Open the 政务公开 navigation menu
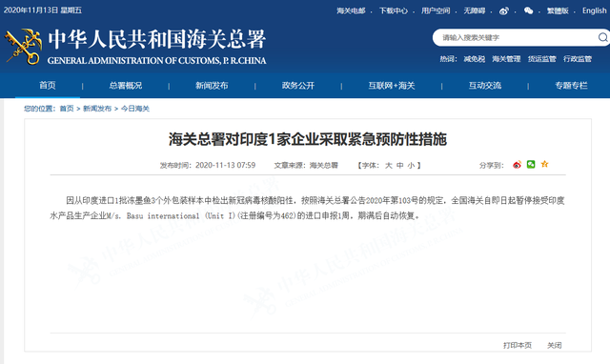 [x=298, y=86]
